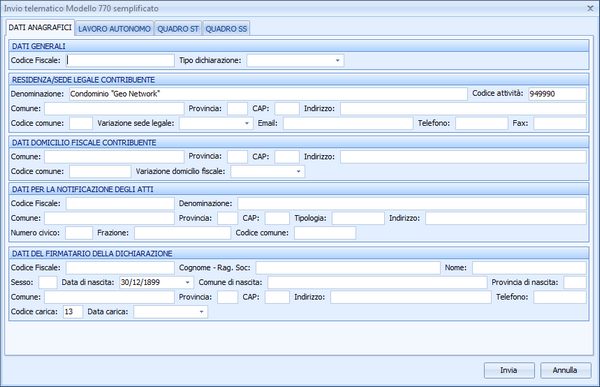Open the Tipo dichiarazione dropdown
Screen dimensions: 600x387
point(338,60)
